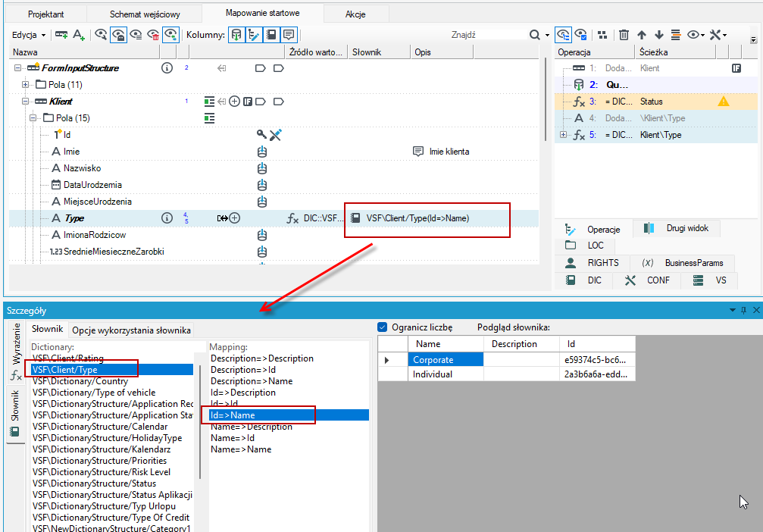This screenshot has height=532, width=763.
Task: Click the eye-with-trash-can view icon
Action: [x=153, y=35]
